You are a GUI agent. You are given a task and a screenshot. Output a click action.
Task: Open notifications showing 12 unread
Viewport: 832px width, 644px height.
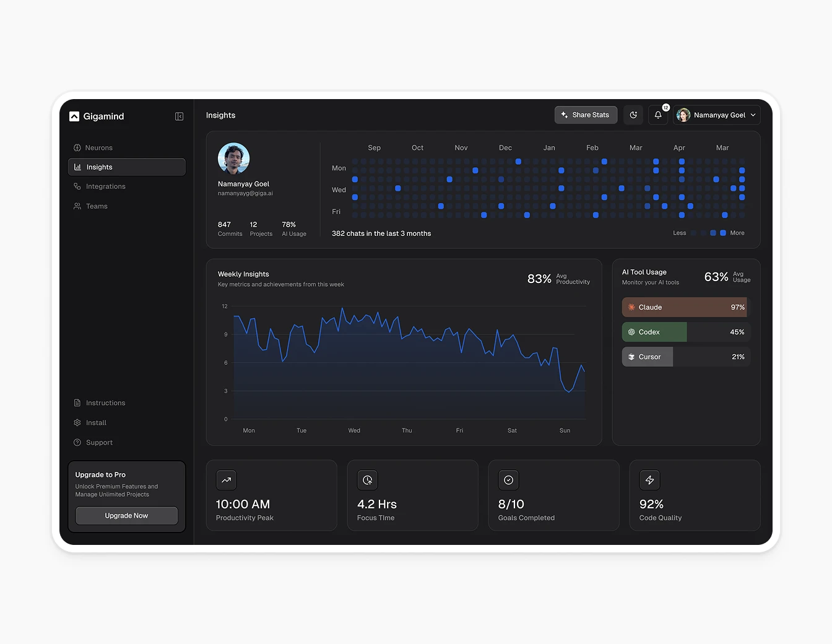[657, 115]
